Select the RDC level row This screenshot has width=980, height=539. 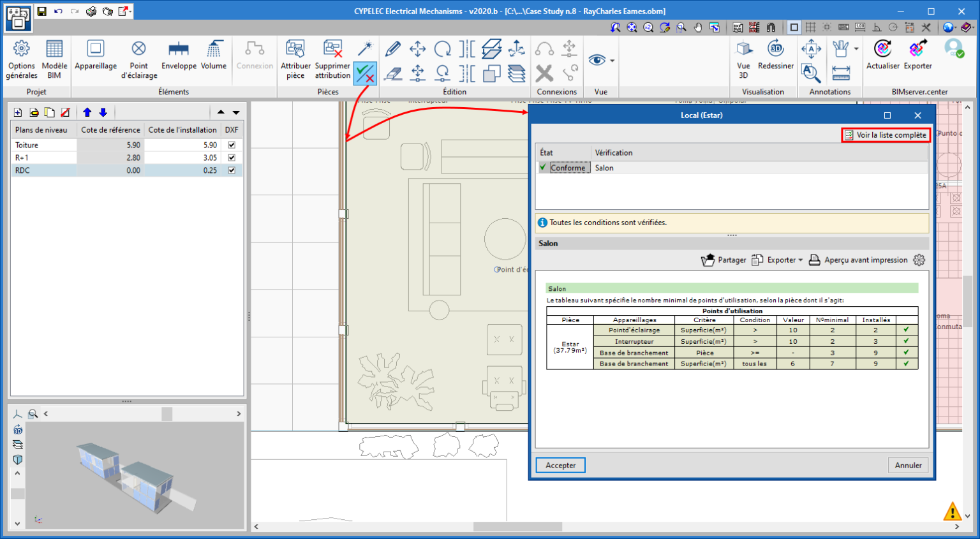coord(45,170)
